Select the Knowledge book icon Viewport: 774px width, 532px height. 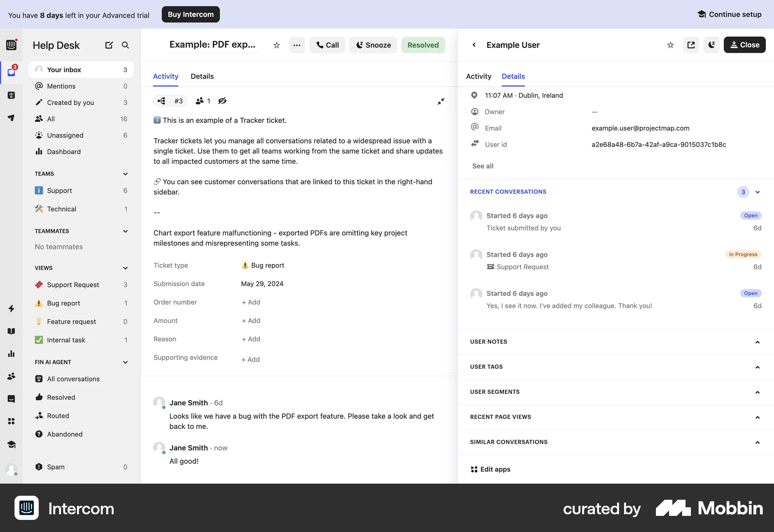pyautogui.click(x=11, y=331)
